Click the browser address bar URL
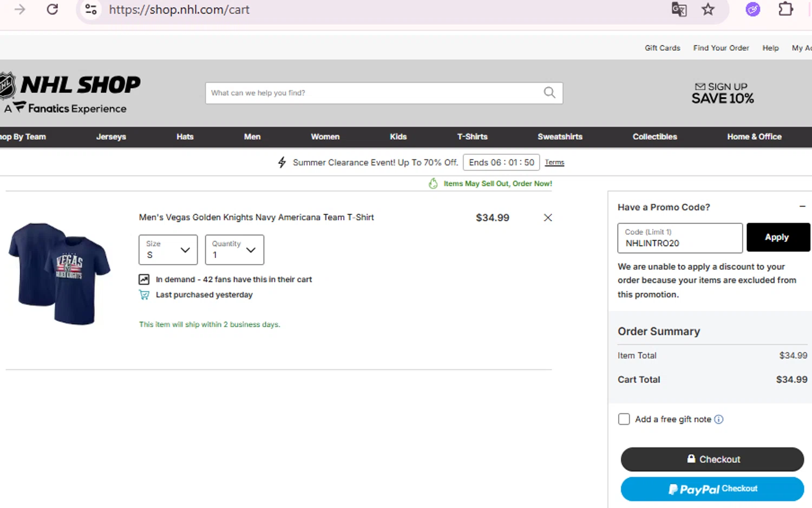The height and width of the screenshot is (508, 812). point(179,10)
